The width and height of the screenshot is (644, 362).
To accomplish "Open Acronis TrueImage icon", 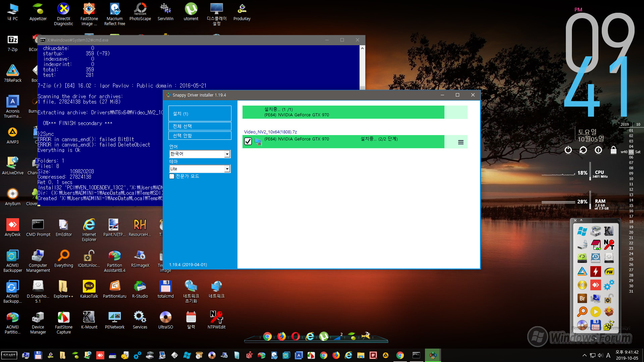I will 13,107.
